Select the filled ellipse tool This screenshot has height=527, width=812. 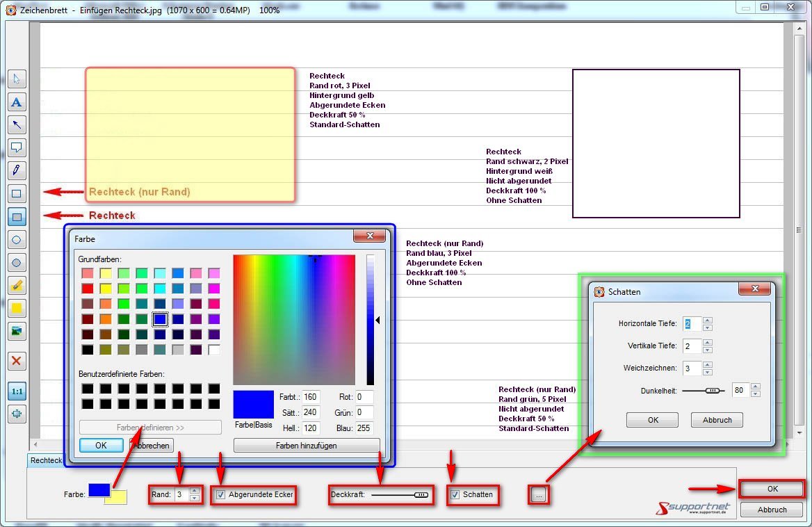(x=17, y=263)
